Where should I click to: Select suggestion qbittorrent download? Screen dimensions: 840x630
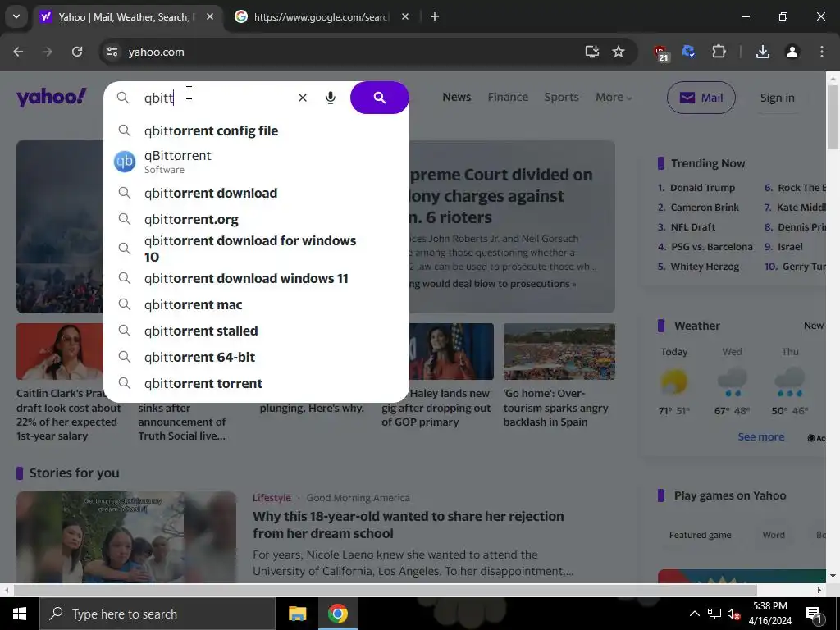(x=256, y=193)
